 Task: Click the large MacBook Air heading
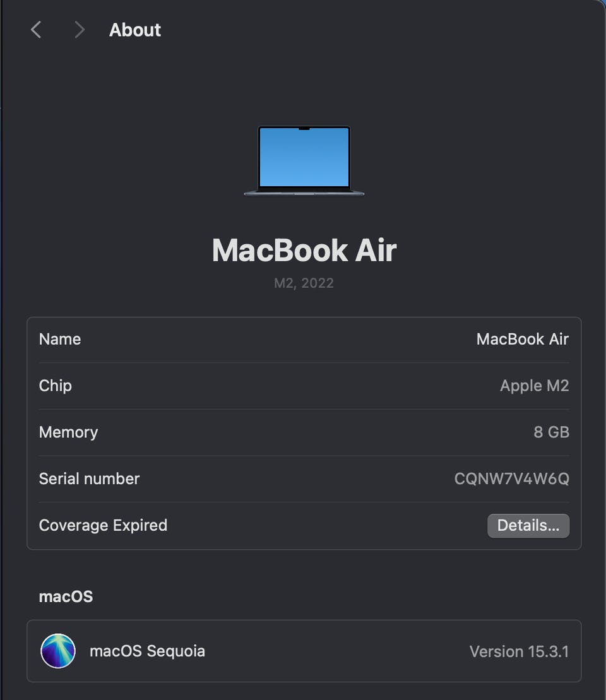point(304,250)
